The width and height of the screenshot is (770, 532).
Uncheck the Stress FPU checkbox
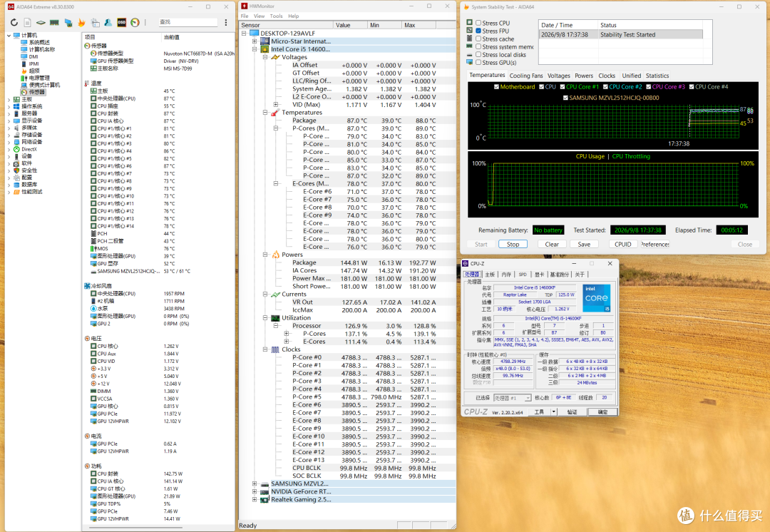coord(478,31)
